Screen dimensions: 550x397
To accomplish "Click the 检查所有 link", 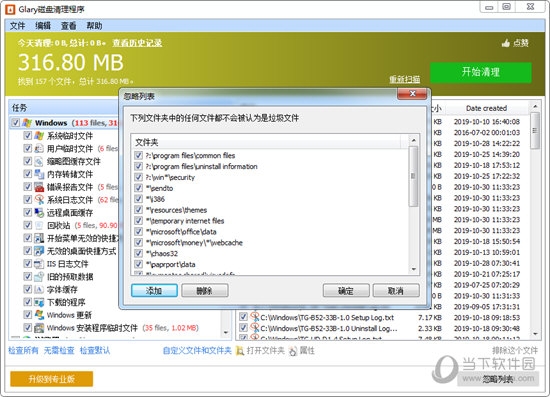I will click(x=23, y=350).
